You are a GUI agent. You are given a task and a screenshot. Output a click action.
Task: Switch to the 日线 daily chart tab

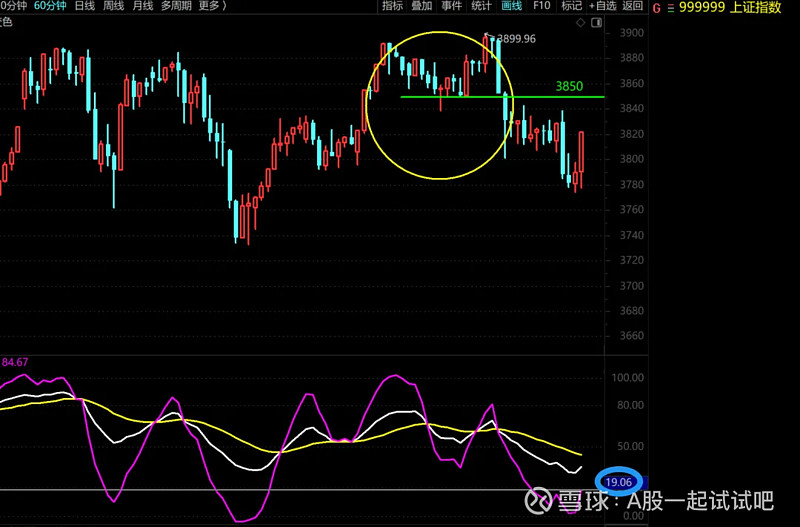point(85,6)
